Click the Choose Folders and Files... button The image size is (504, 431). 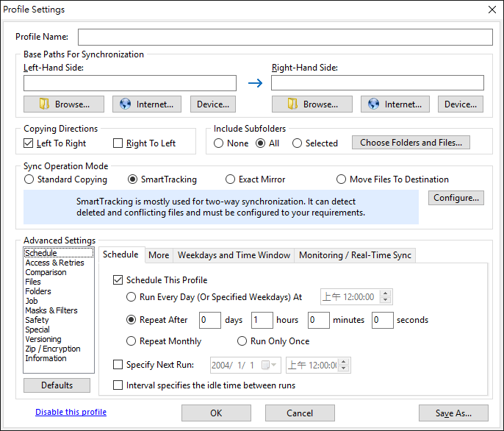[x=411, y=142]
